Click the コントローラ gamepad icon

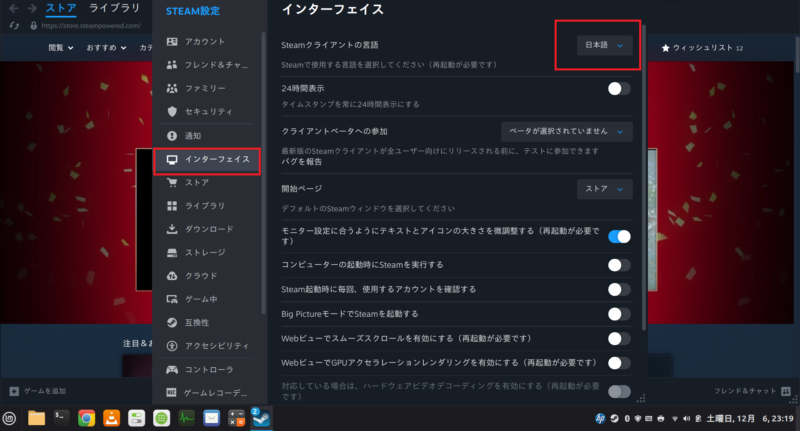pos(172,369)
